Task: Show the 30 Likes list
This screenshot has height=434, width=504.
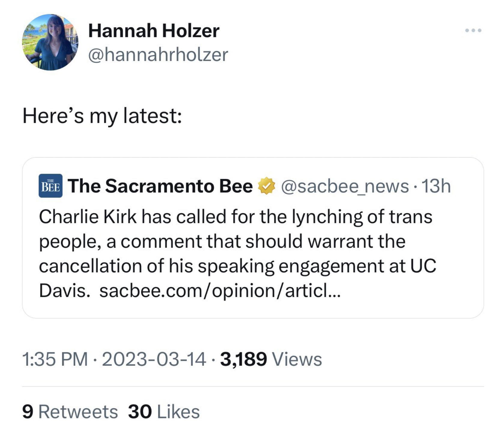Action: [x=164, y=411]
